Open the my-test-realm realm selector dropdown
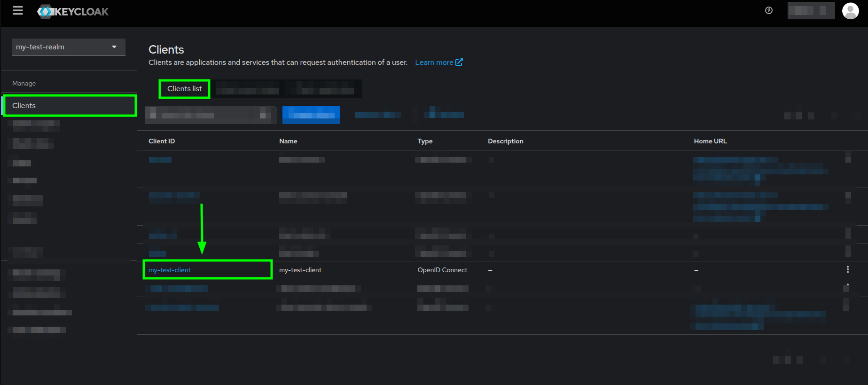 [69, 47]
